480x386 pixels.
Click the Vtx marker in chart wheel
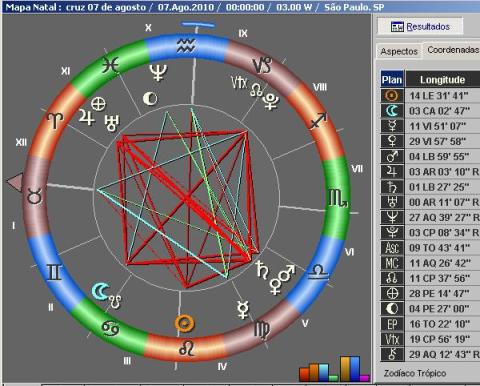pyautogui.click(x=239, y=83)
